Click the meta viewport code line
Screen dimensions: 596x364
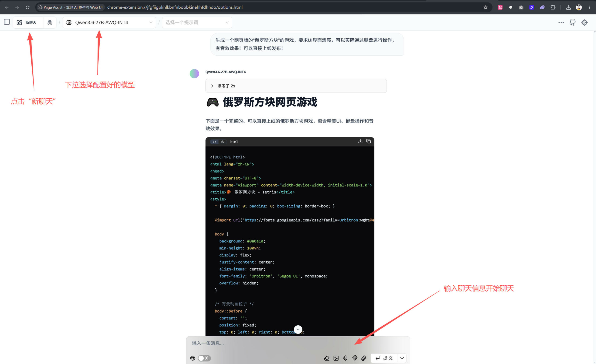(x=291, y=185)
